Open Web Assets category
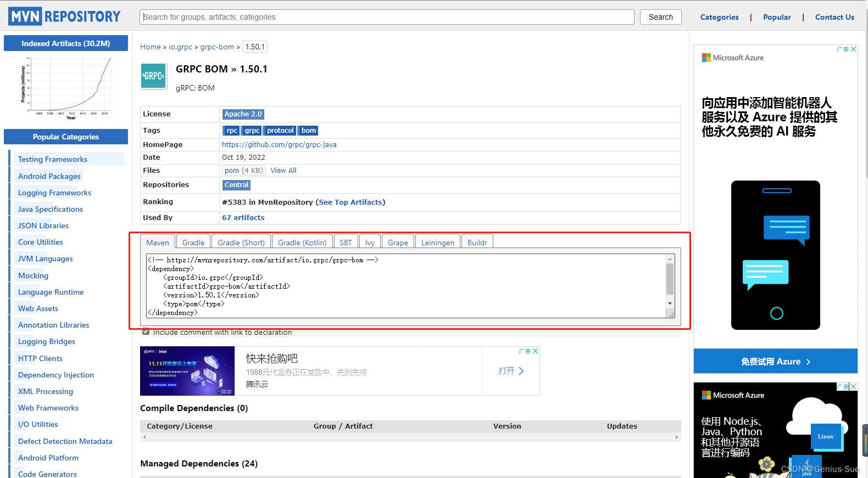The image size is (868, 478). 38,308
